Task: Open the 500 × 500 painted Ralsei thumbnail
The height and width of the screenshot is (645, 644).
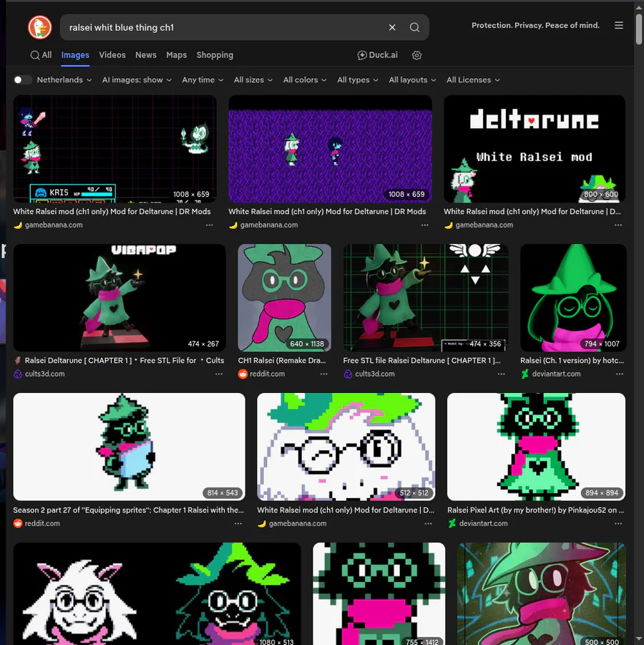Action: 542,593
